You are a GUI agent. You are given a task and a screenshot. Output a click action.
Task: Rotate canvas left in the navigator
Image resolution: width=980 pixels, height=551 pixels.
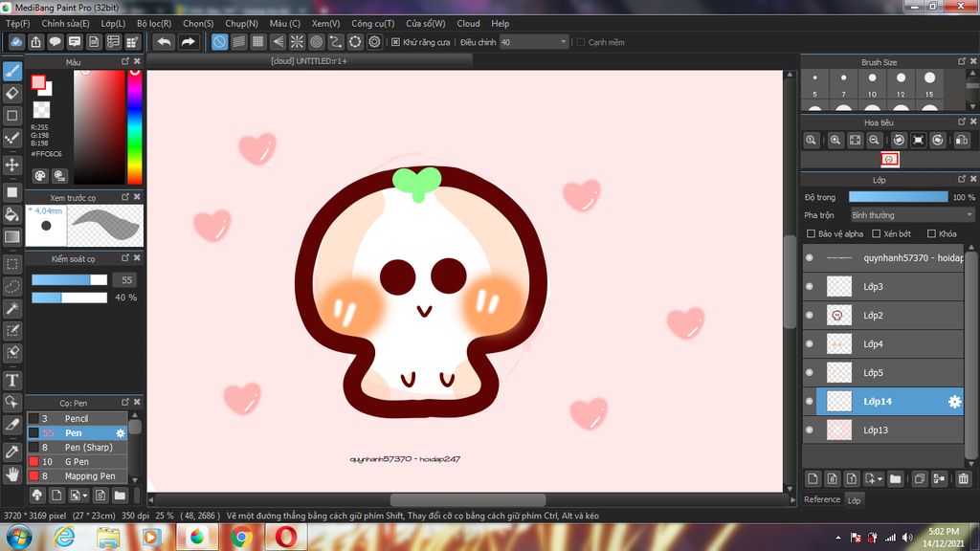(x=899, y=140)
